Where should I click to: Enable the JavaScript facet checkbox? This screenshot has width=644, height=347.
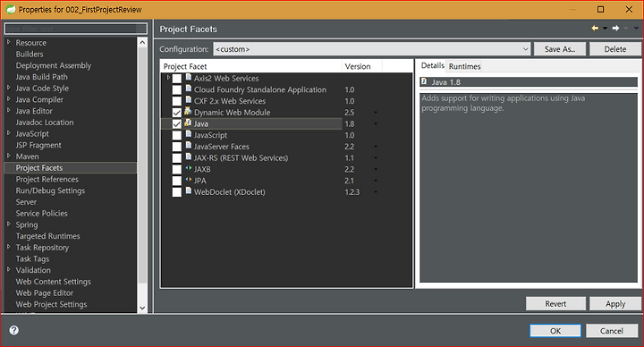point(177,135)
